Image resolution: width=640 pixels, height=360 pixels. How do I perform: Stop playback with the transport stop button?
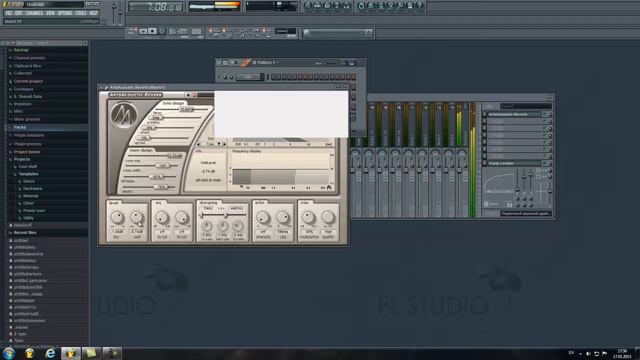[152, 31]
